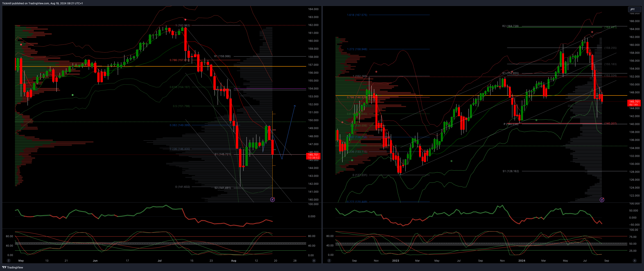Click the Z timezone icon on left chart
The image size is (644, 271).
(9, 261)
